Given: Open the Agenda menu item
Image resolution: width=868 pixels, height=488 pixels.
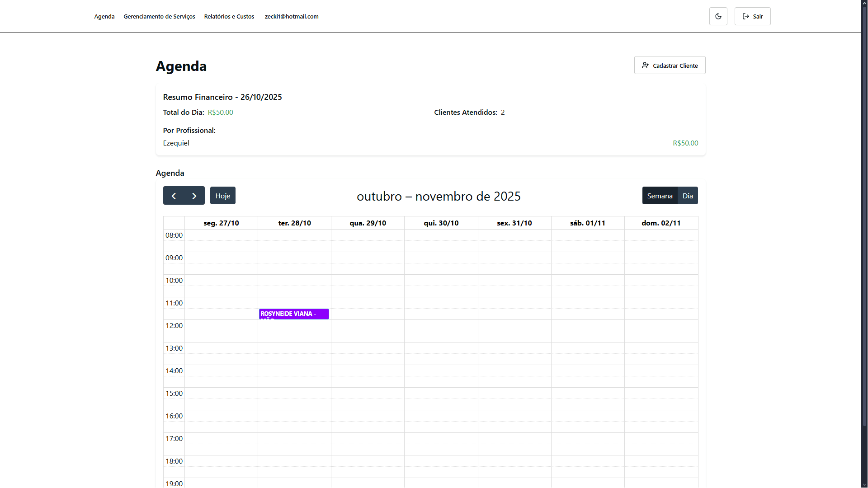Looking at the screenshot, I should coord(104,17).
